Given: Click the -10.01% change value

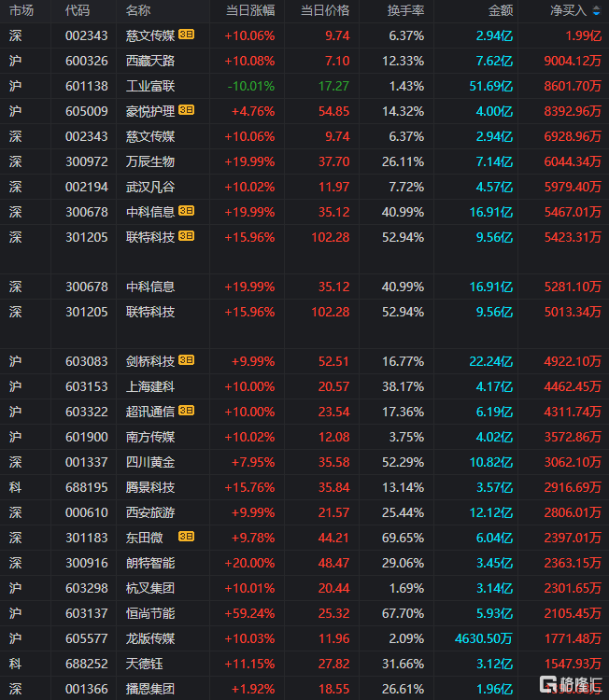Looking at the screenshot, I should pyautogui.click(x=251, y=86).
